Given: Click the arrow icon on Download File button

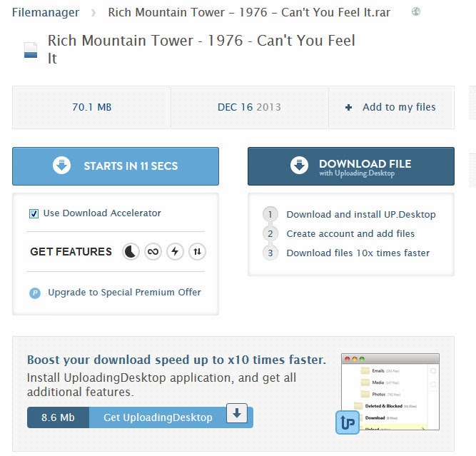Looking at the screenshot, I should (299, 166).
